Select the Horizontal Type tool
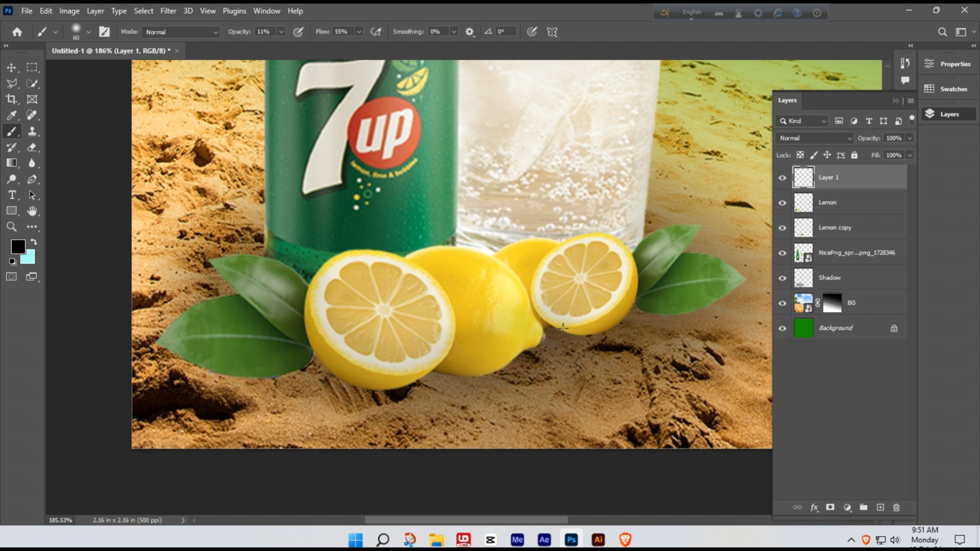980x551 pixels. tap(12, 195)
